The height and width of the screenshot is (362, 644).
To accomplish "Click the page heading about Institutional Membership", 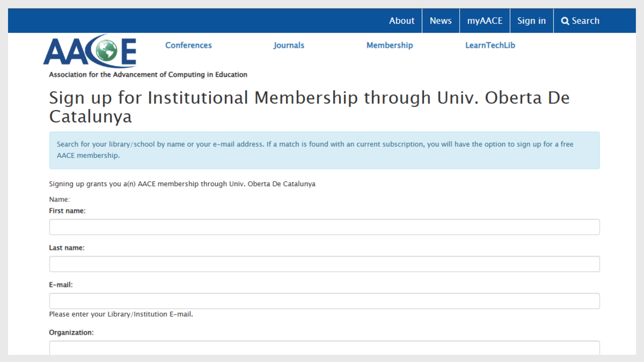I will [309, 107].
